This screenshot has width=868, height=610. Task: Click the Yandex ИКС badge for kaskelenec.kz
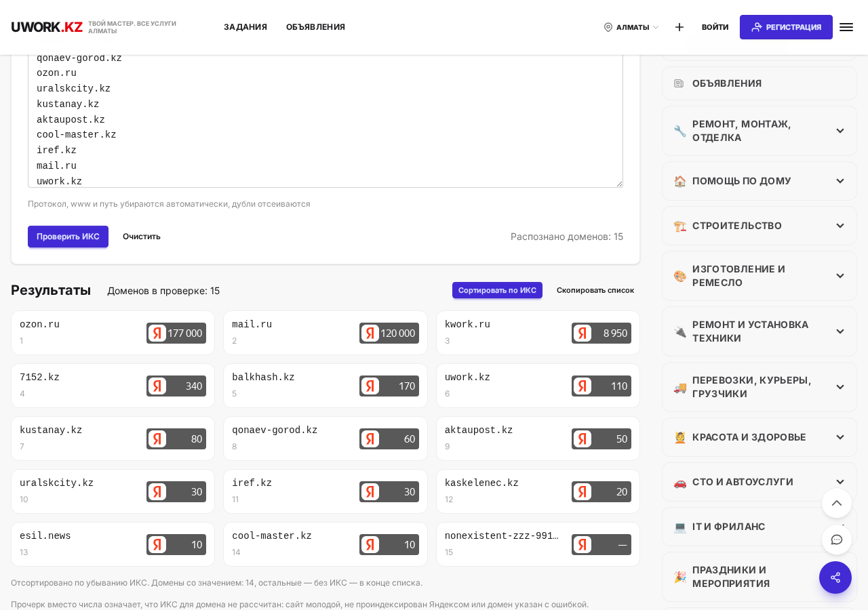click(601, 491)
